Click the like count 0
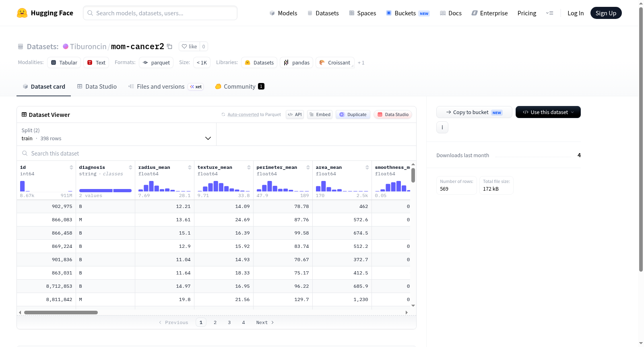Viewport: 644px width, 347px height. pos(204,46)
